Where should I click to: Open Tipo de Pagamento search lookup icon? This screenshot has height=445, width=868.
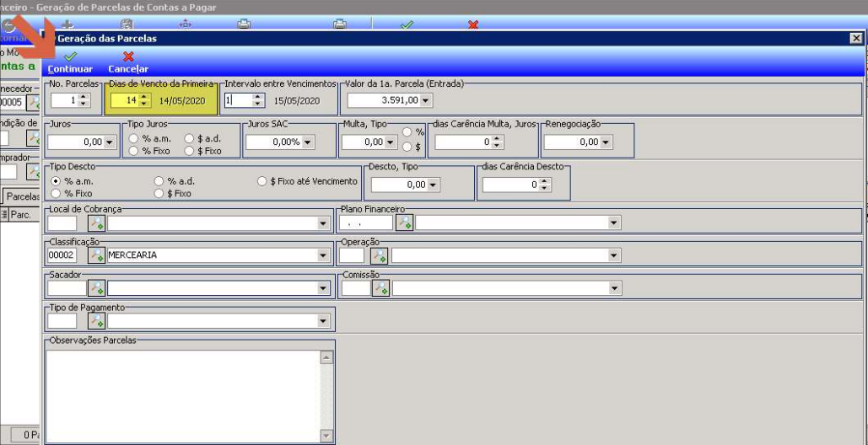96,320
